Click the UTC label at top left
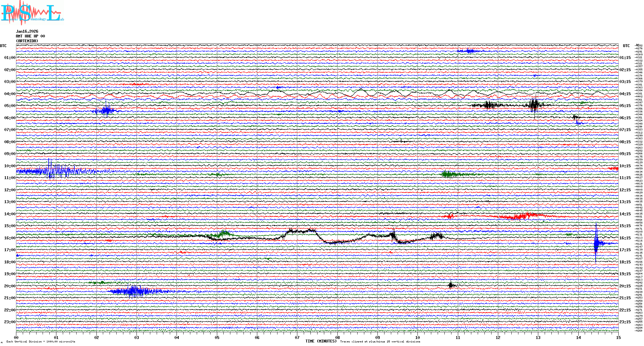Screen dimensions: 644x346 click(3, 46)
